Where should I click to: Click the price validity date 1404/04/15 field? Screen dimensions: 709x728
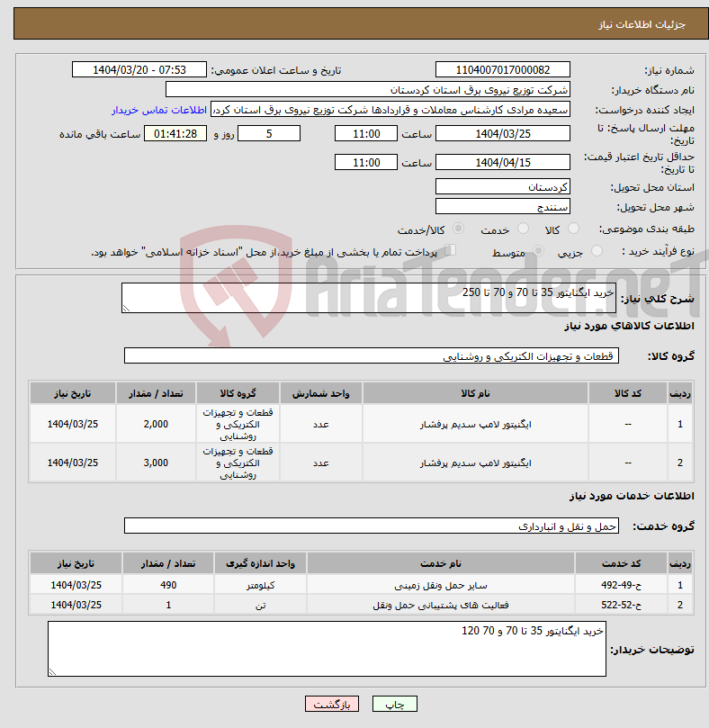pos(503,163)
